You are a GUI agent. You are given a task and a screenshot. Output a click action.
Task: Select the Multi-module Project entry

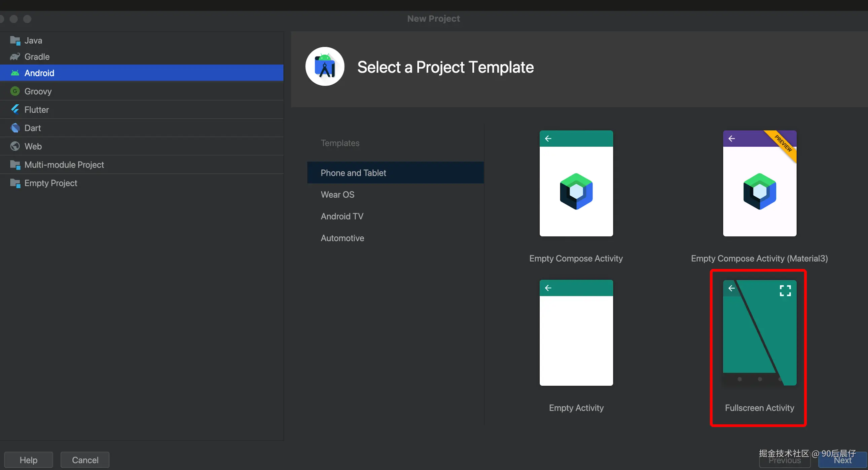(64, 165)
